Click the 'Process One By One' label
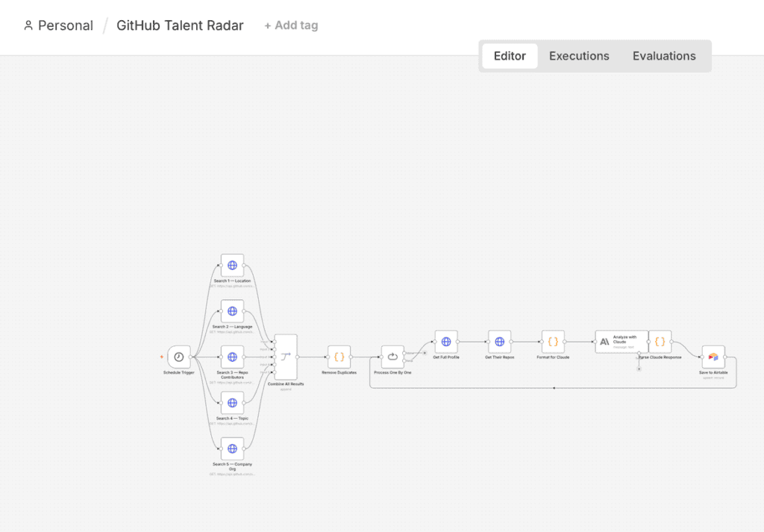Image resolution: width=764 pixels, height=532 pixels. [x=392, y=372]
